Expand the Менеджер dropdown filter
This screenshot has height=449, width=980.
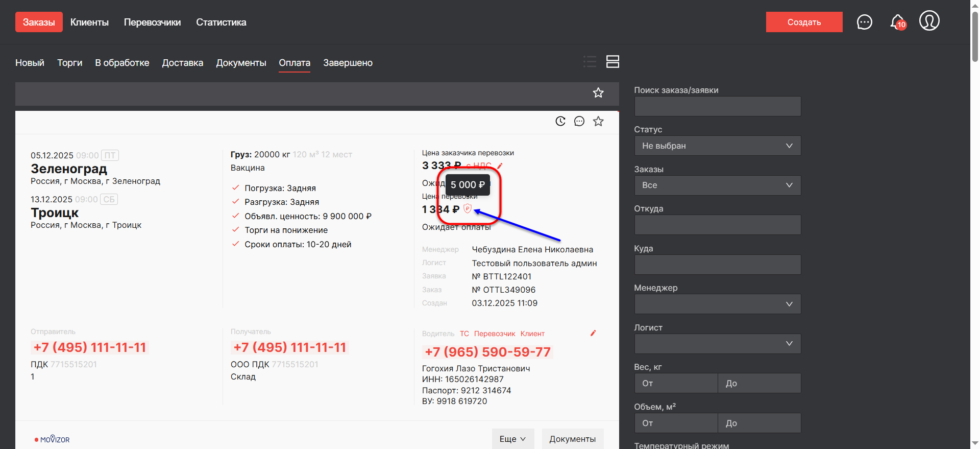click(x=717, y=304)
